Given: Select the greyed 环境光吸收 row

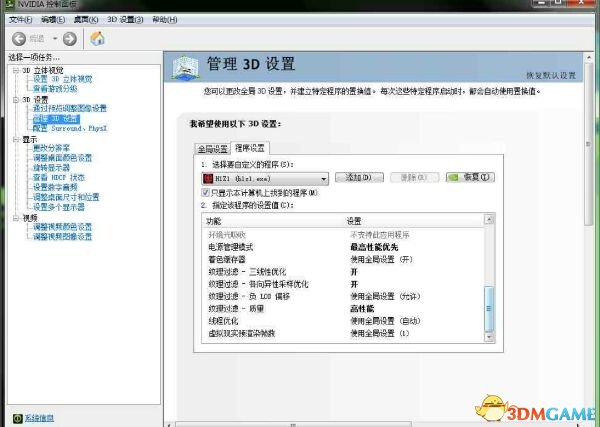Looking at the screenshot, I should click(x=343, y=235).
